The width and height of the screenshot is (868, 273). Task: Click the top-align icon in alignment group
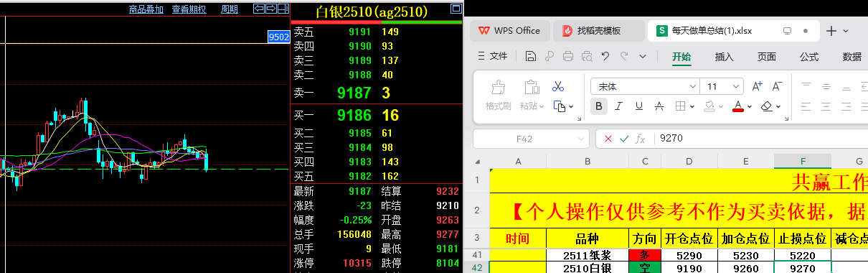[806, 86]
